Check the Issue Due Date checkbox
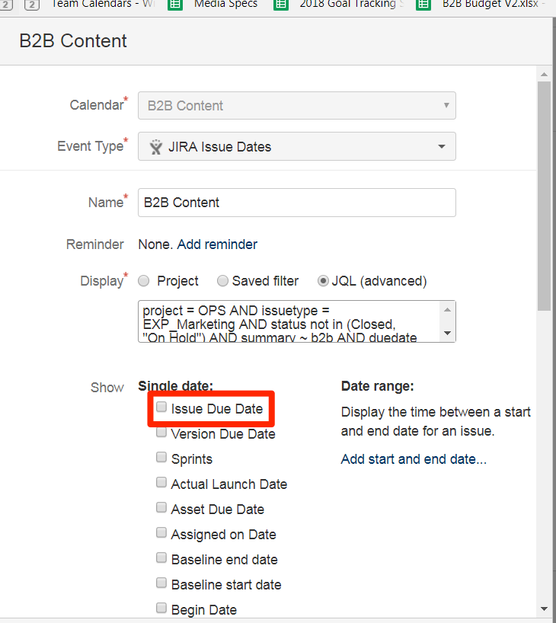The image size is (556, 623). coord(161,407)
